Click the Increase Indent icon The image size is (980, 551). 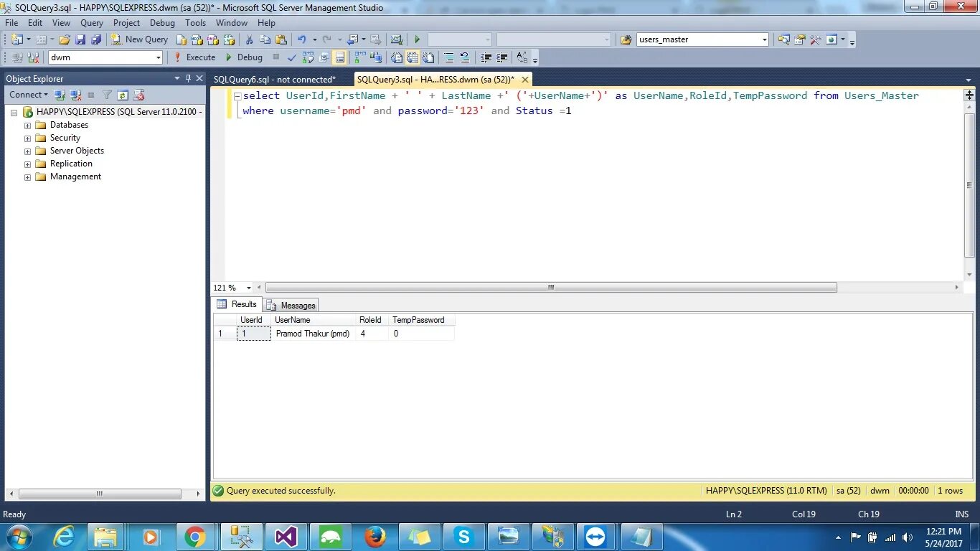click(x=502, y=57)
